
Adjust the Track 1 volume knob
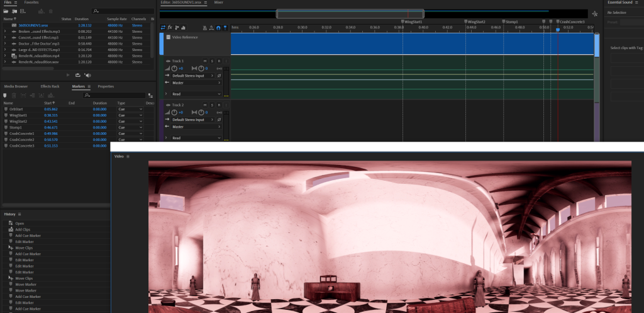tap(174, 68)
